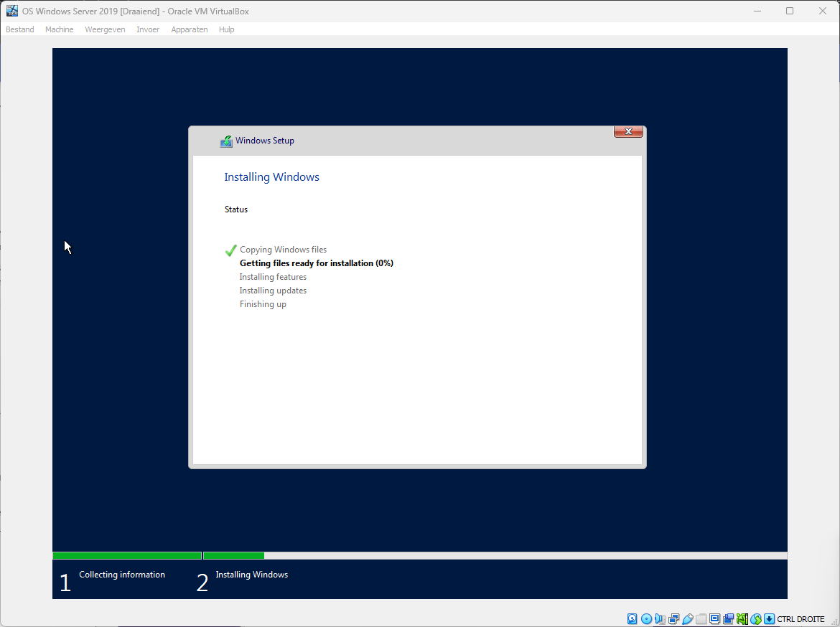
Task: Click the Installing Windows step label
Action: click(251, 574)
